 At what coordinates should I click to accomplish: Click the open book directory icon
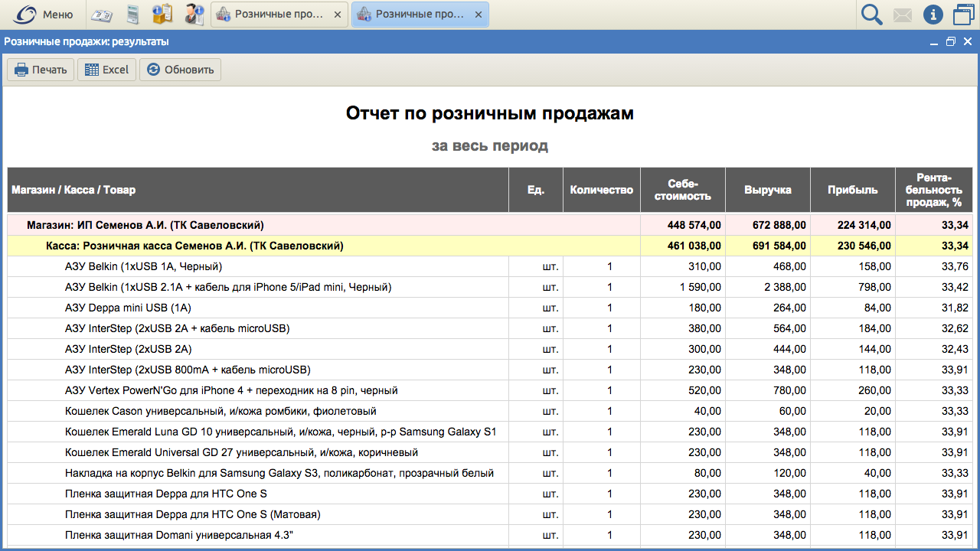point(101,15)
